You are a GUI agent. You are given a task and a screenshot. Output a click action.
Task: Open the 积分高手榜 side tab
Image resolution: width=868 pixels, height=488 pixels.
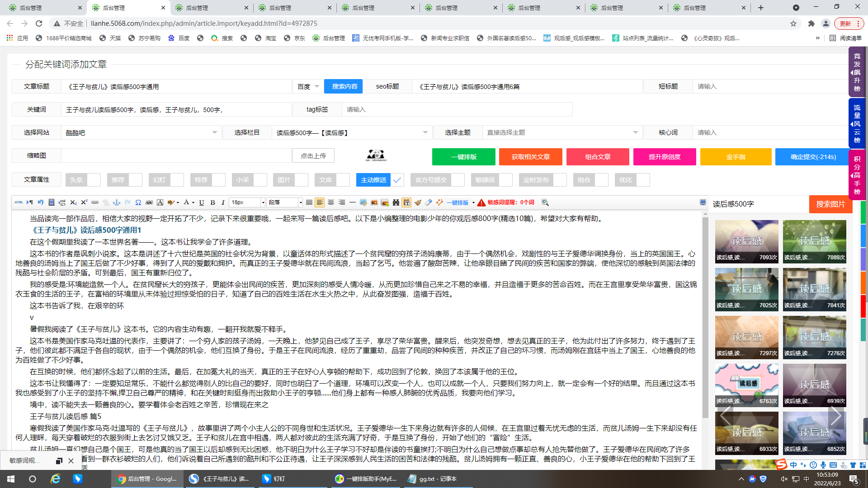tap(857, 175)
